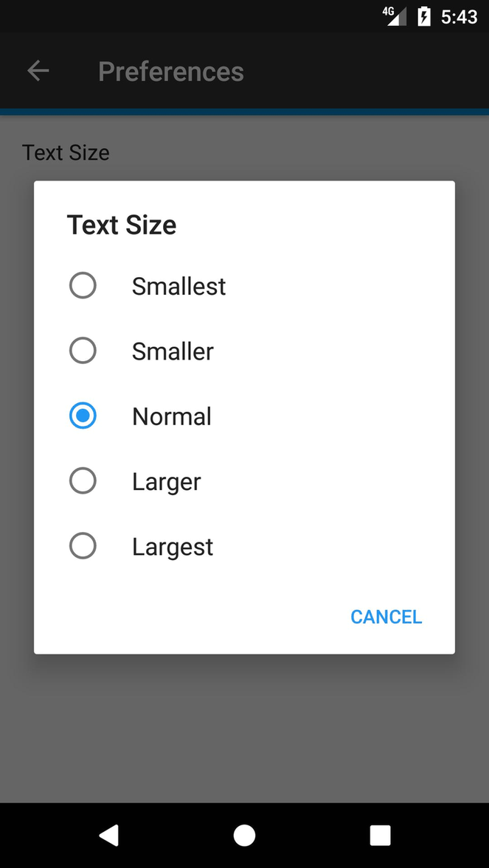Select the Smallest radio button
This screenshot has width=489, height=868.
coord(83,286)
